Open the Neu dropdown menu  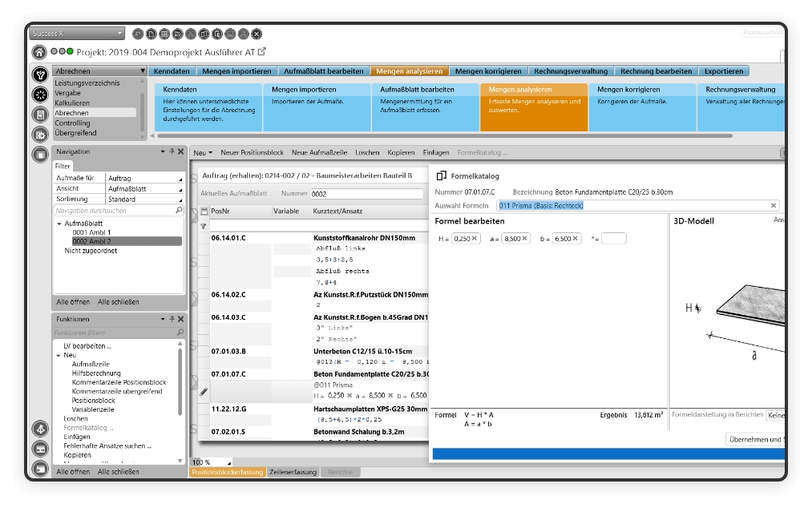(x=203, y=153)
